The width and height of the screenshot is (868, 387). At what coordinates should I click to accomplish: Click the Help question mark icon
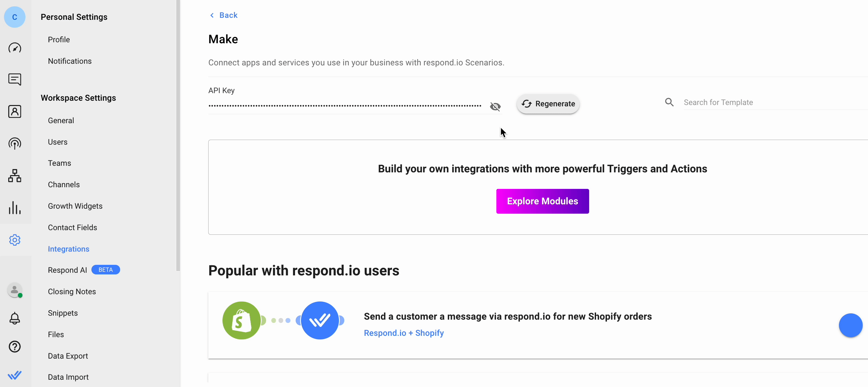(16, 346)
